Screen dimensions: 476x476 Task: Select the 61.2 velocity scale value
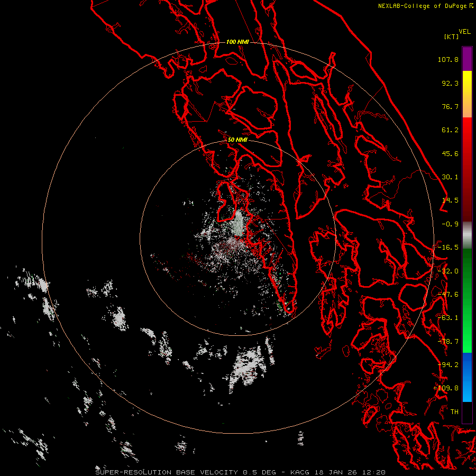pyautogui.click(x=450, y=130)
